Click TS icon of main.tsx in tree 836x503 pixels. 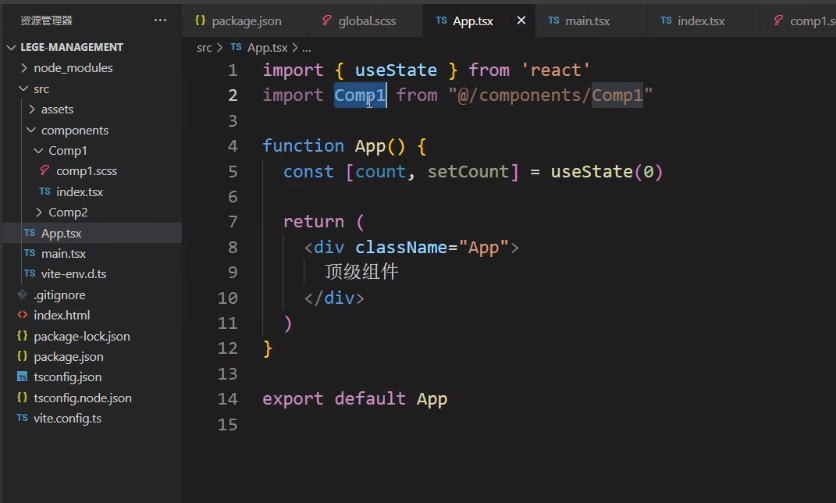(29, 253)
